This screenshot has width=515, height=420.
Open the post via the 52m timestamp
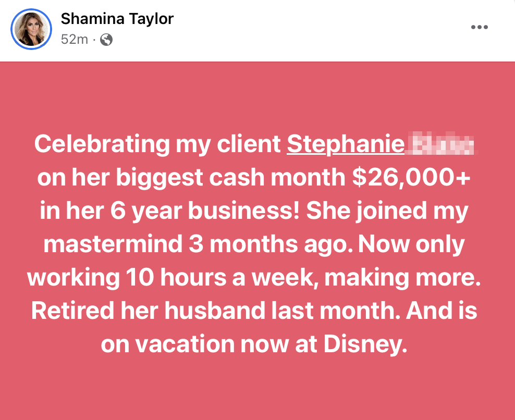pyautogui.click(x=74, y=40)
